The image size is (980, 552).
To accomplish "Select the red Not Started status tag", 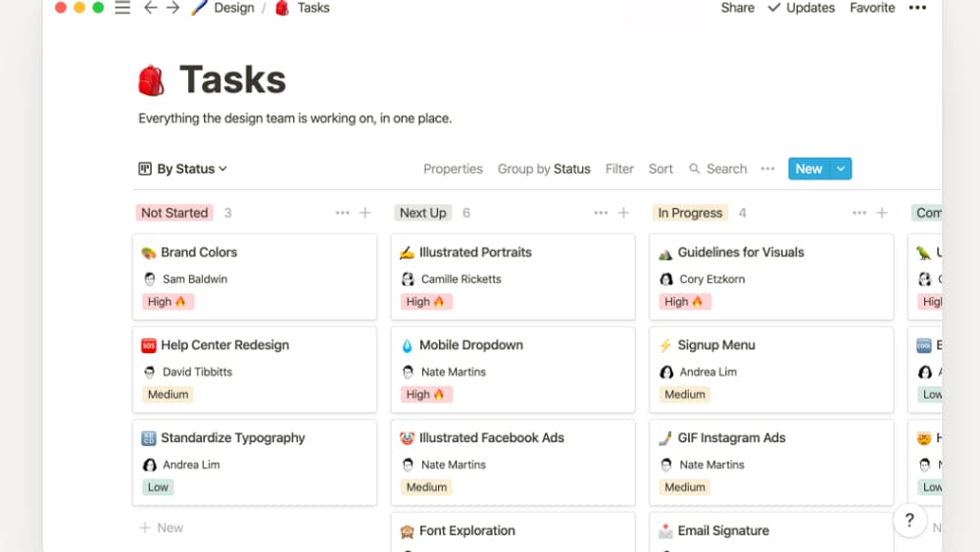I will 174,213.
